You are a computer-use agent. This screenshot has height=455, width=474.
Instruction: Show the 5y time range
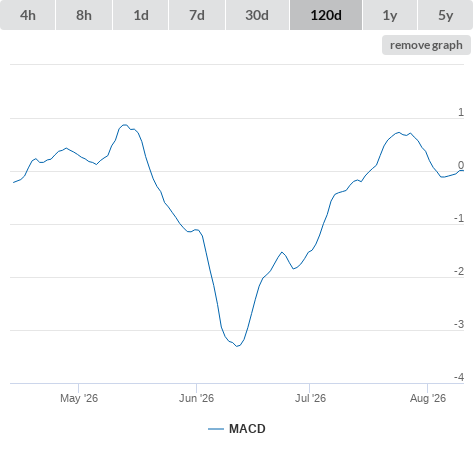click(445, 15)
